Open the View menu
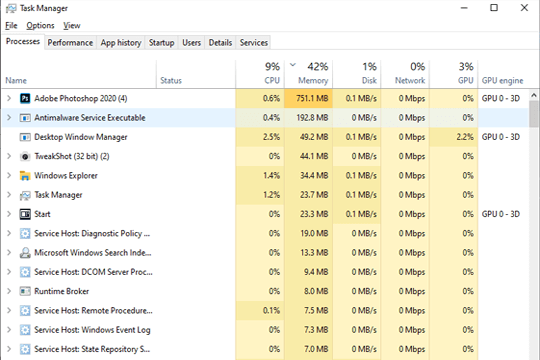This screenshot has height=360, width=540. 72,25
